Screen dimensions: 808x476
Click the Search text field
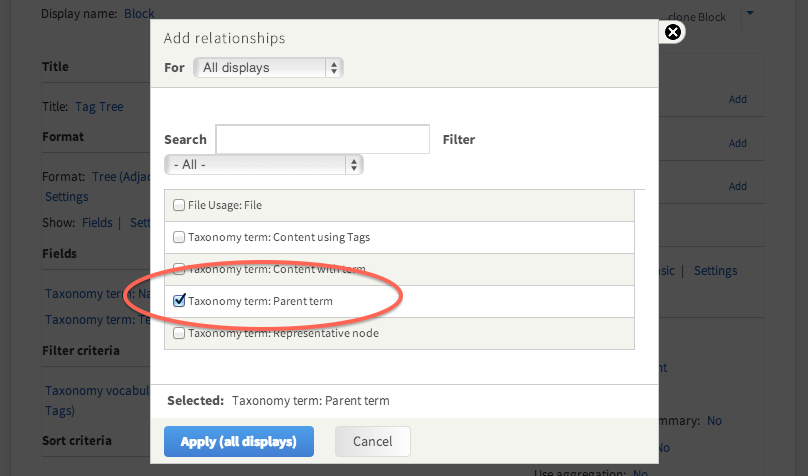(x=322, y=139)
